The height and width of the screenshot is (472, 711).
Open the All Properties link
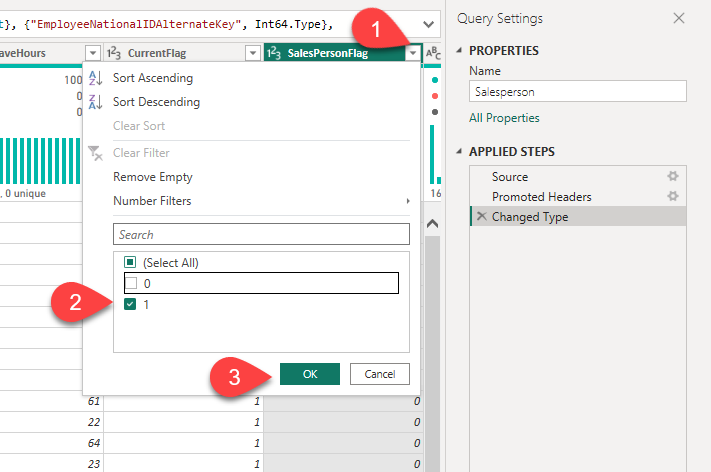[504, 118]
